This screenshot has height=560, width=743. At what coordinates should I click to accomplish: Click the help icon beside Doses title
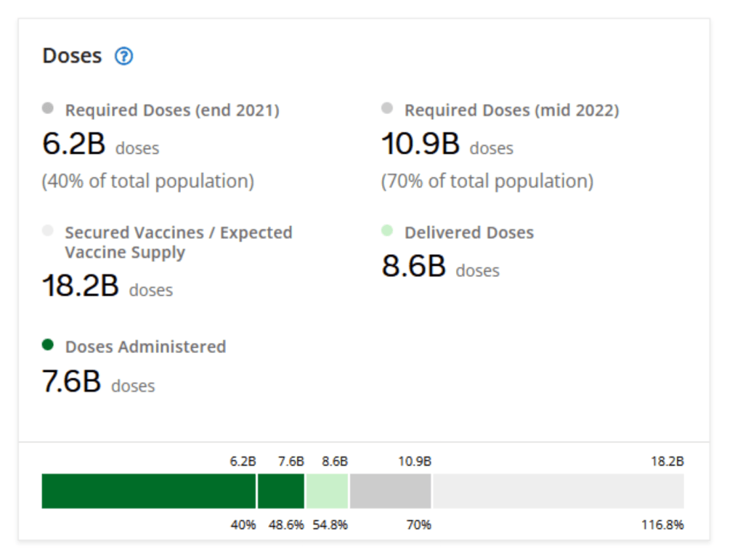[124, 56]
